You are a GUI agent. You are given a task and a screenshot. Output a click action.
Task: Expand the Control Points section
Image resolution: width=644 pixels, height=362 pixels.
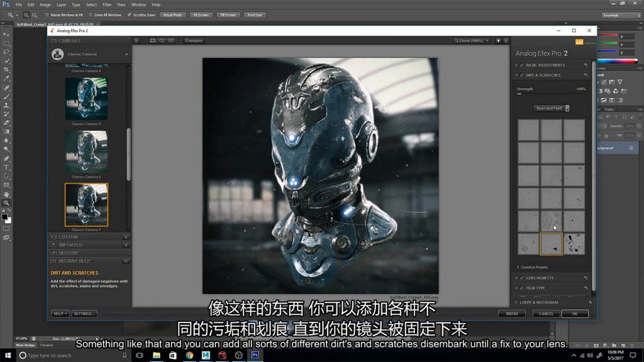(x=518, y=267)
